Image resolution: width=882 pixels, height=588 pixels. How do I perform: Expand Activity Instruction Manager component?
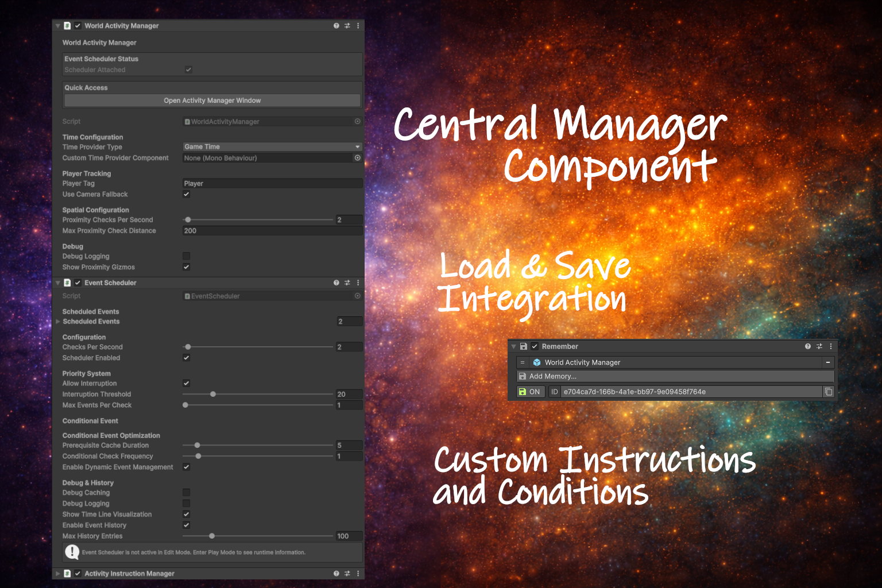click(x=58, y=574)
